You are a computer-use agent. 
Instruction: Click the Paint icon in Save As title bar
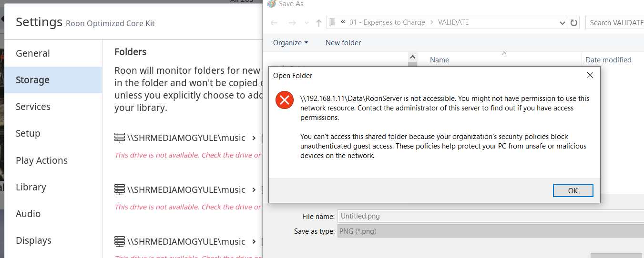tap(271, 4)
